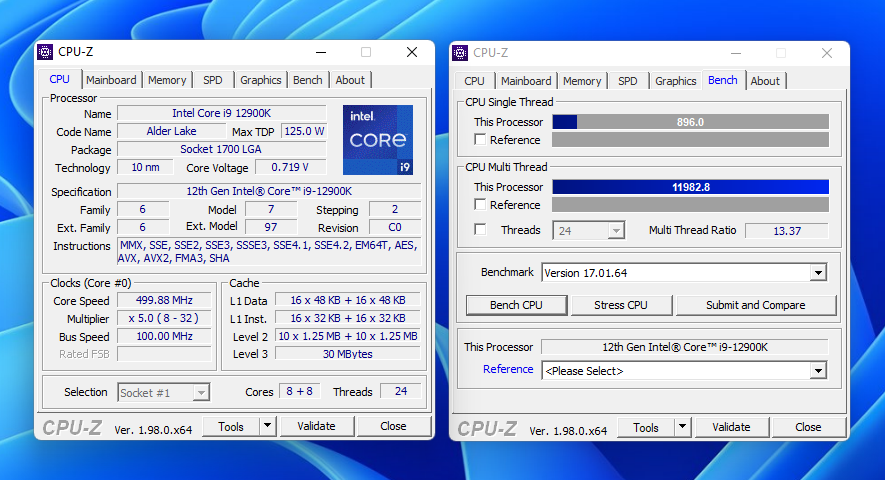Expand the Benchmark version dropdown
This screenshot has width=885, height=480.
click(x=818, y=273)
